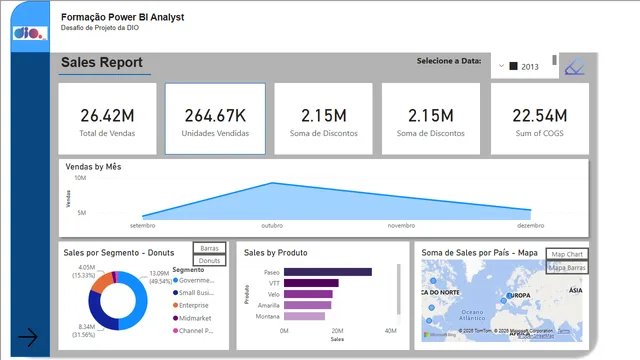This screenshot has width=640, height=360.
Task: Click the Montana product bar
Action: pos(304,316)
